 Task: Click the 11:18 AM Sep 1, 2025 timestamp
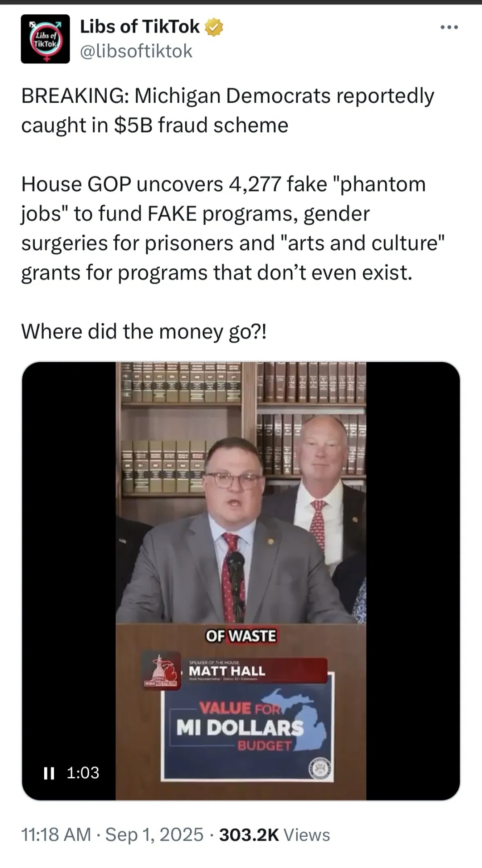(x=112, y=834)
